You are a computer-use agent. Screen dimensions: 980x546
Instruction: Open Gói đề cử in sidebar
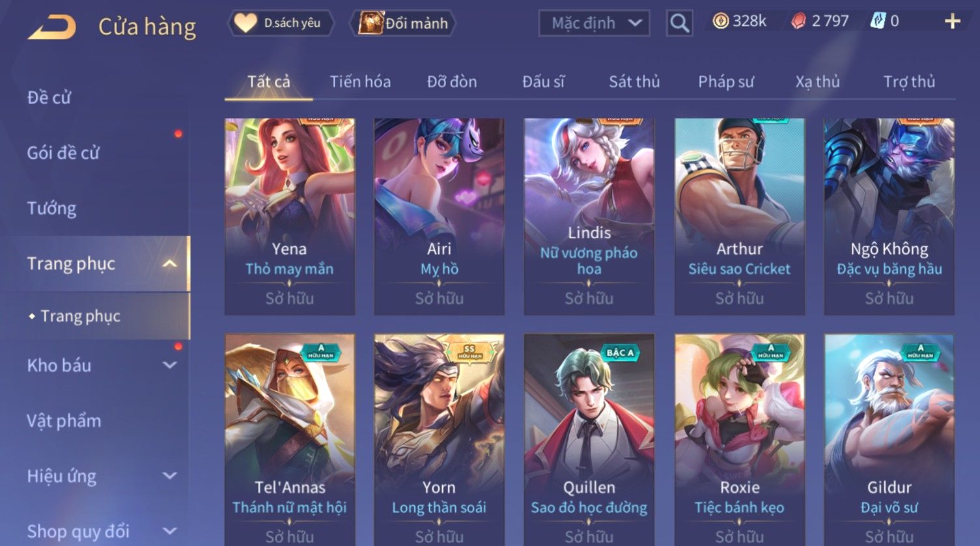(63, 153)
